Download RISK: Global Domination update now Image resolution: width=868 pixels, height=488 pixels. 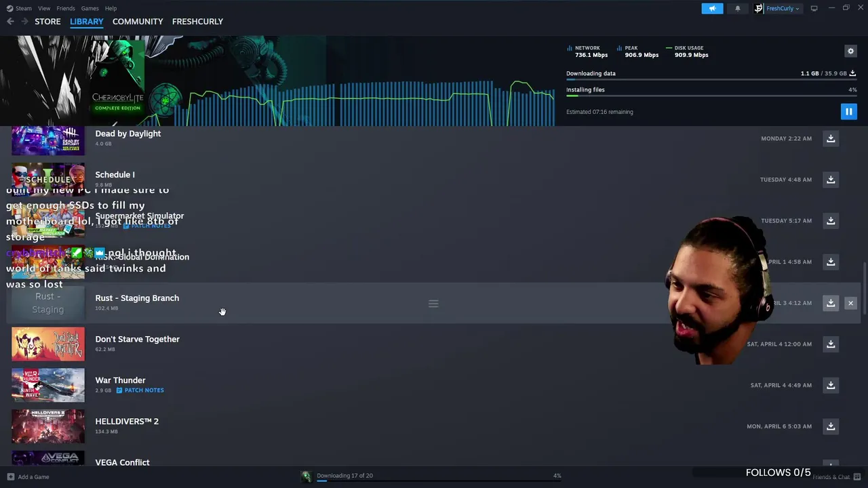[831, 262]
